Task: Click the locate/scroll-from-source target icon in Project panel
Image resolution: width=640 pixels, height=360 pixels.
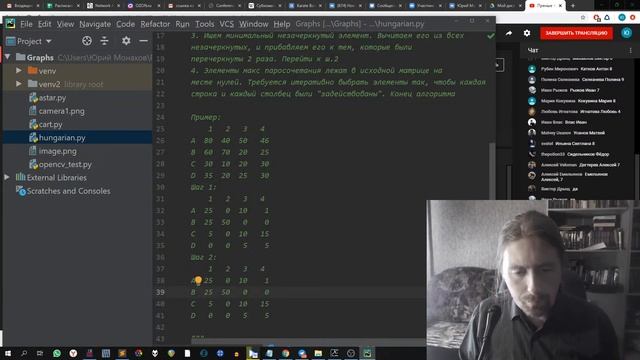Action: click(87, 41)
